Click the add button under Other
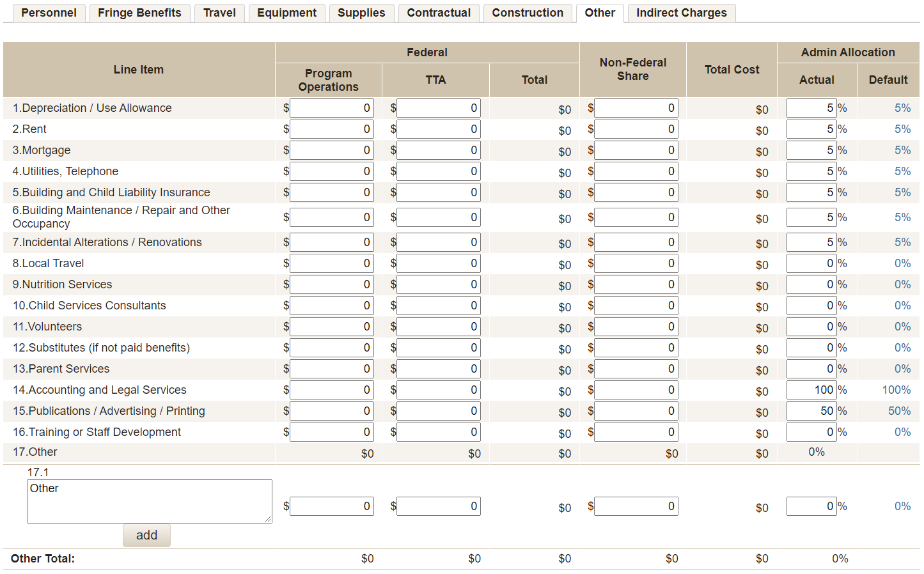 point(146,535)
